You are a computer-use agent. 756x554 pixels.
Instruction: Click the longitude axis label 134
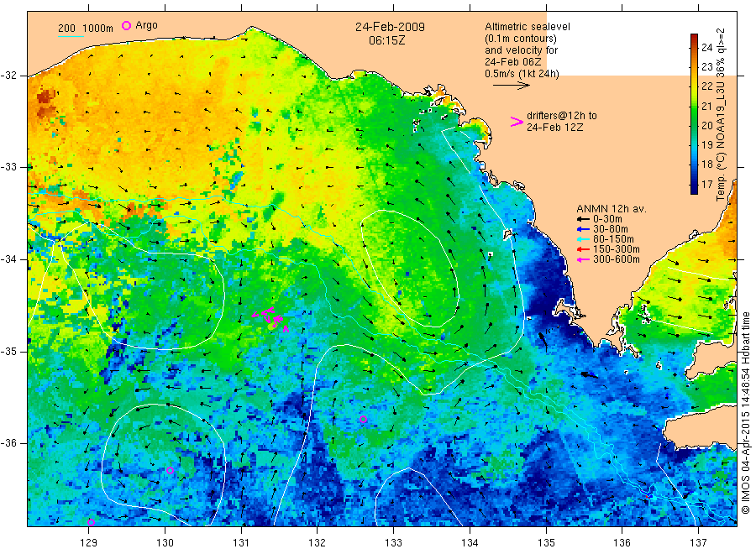coord(470,543)
